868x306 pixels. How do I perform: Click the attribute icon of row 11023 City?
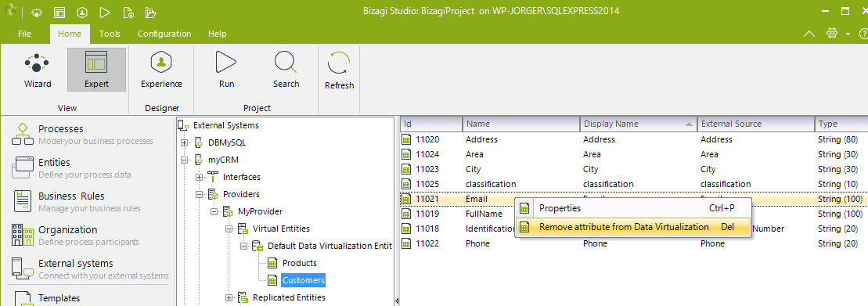point(405,169)
